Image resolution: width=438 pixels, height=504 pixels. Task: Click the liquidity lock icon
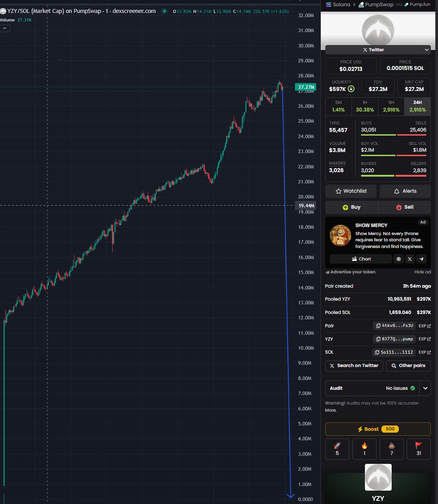click(351, 89)
